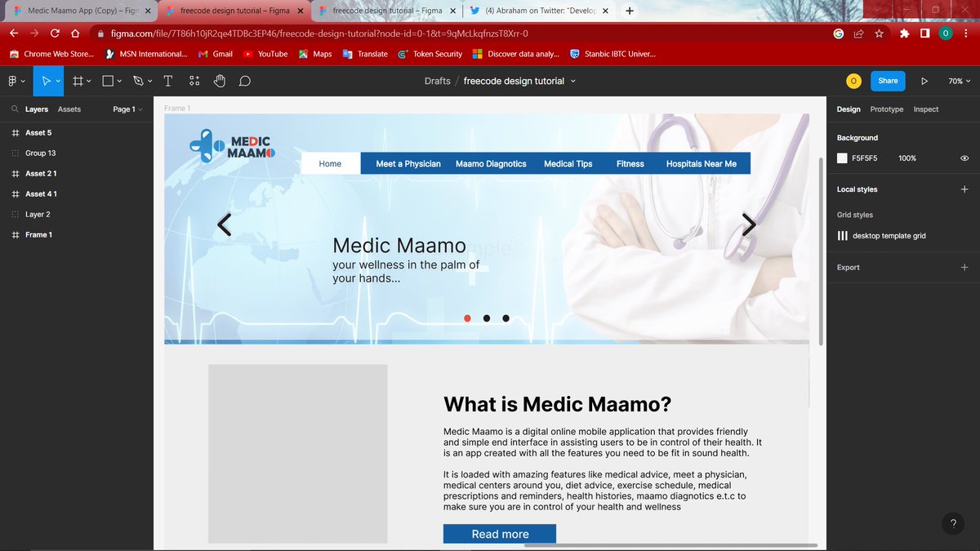This screenshot has height=551, width=980.
Task: Open the Resources tool
Action: point(194,81)
